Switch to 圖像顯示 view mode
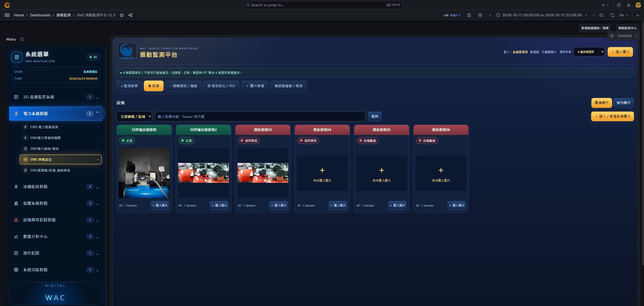Screen dimensions: 644x306 click(x=601, y=103)
